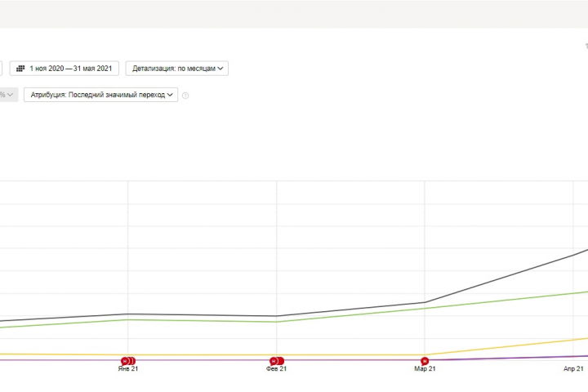Open Атрибуция: Последний значимый переход selector
This screenshot has width=588, height=392.
(101, 95)
